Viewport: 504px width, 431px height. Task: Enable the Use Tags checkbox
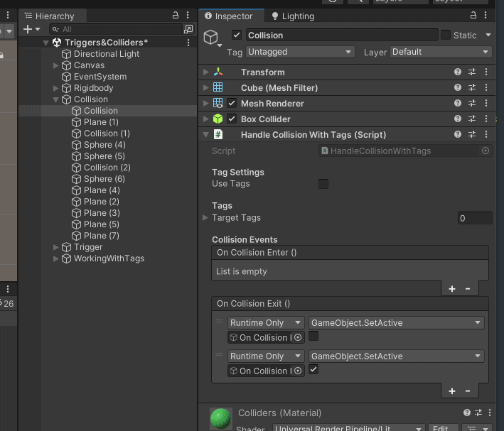click(x=323, y=184)
